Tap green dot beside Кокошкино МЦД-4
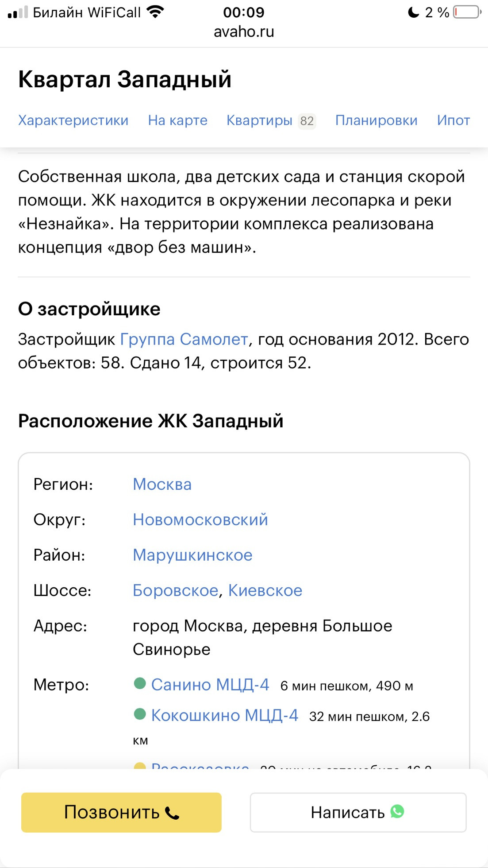 coord(140,714)
